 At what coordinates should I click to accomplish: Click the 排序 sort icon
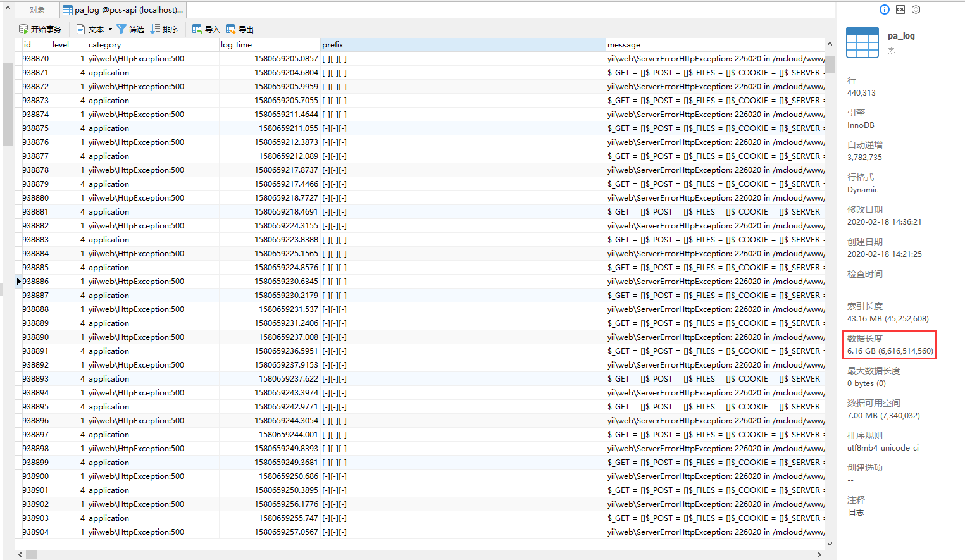click(155, 29)
